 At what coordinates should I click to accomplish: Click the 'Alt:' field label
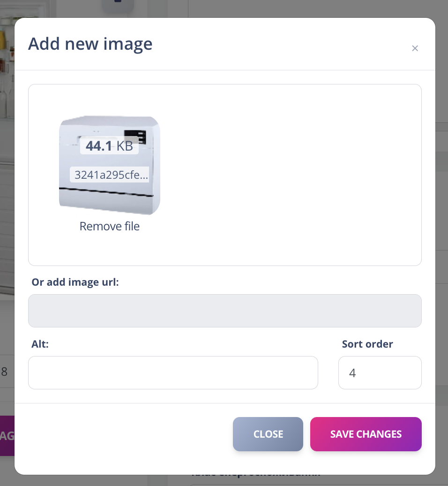coord(40,344)
